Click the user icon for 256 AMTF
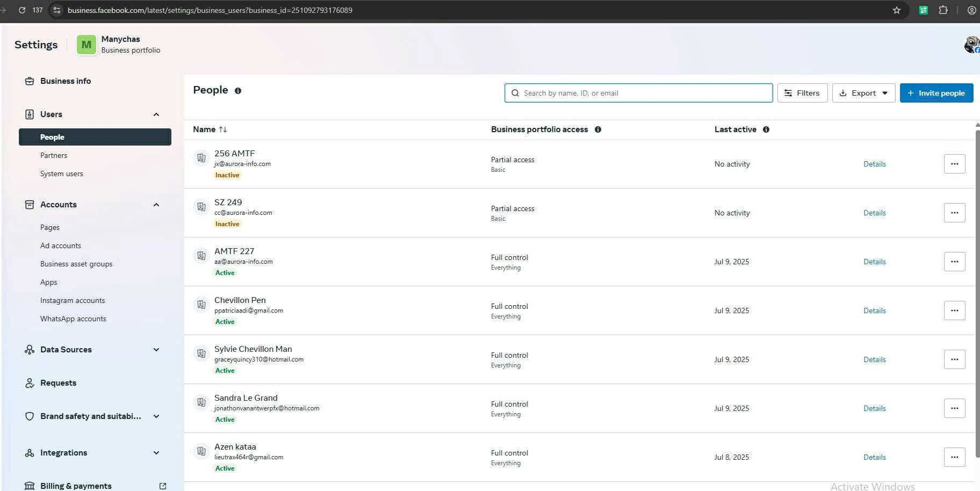980x491 pixels. 201,158
